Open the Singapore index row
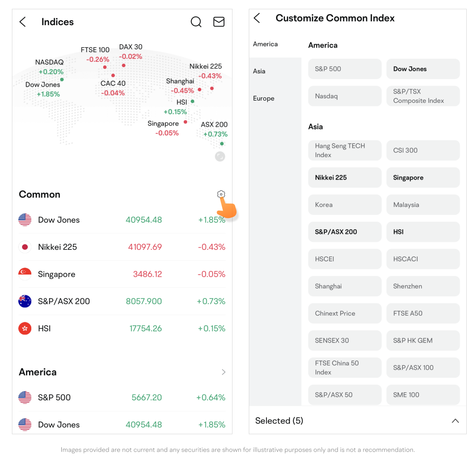 [122, 274]
